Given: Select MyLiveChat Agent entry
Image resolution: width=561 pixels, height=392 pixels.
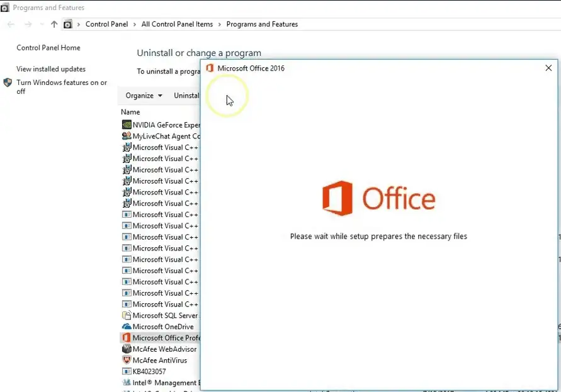Looking at the screenshot, I should pos(161,136).
